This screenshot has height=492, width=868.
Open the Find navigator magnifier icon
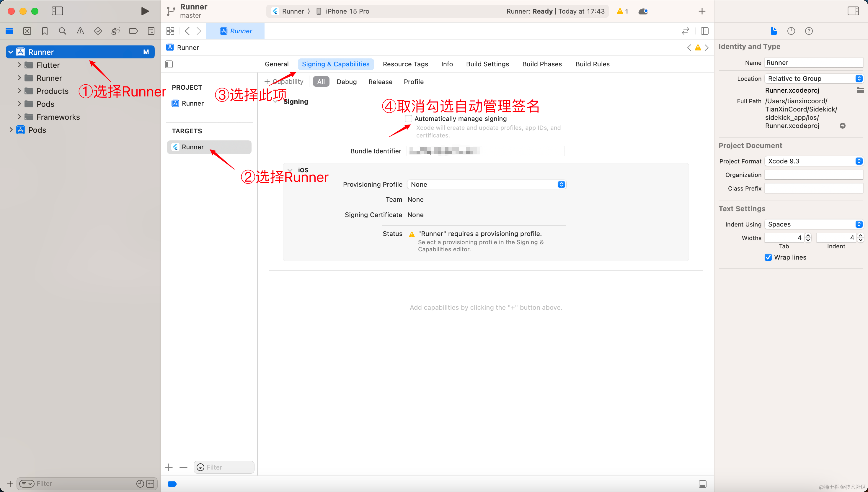(62, 31)
